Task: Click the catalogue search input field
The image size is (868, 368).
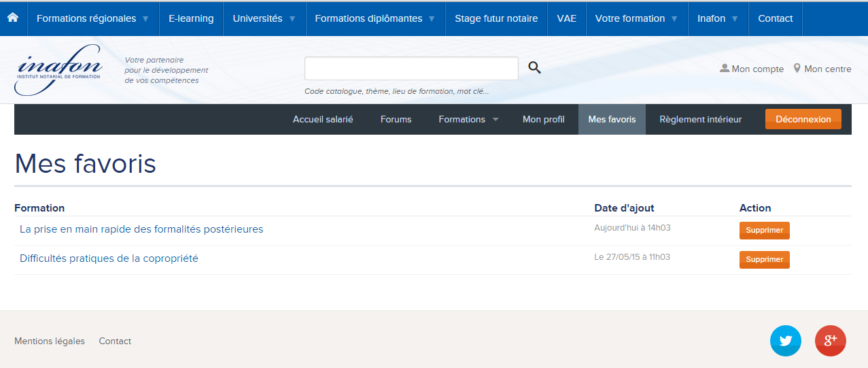Action: 411,69
